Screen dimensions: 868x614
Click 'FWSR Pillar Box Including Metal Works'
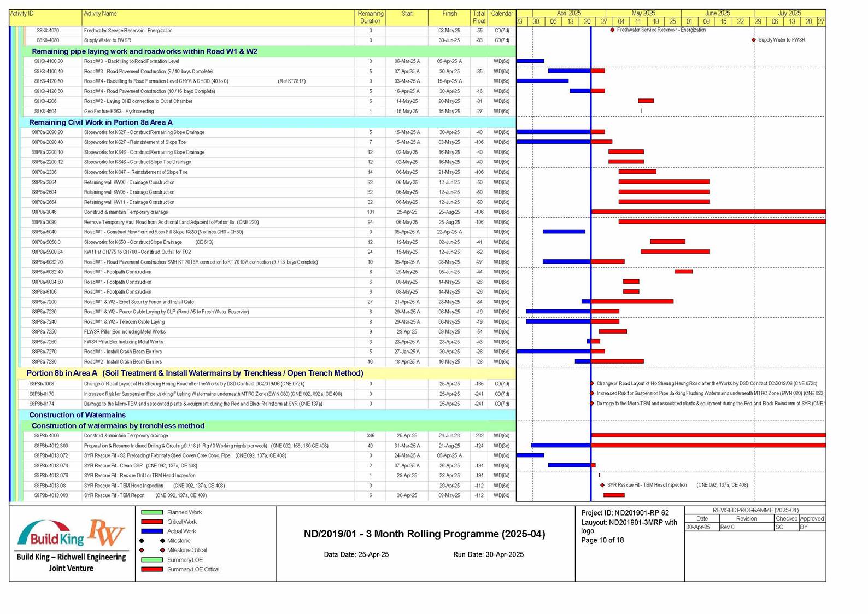pos(124,342)
